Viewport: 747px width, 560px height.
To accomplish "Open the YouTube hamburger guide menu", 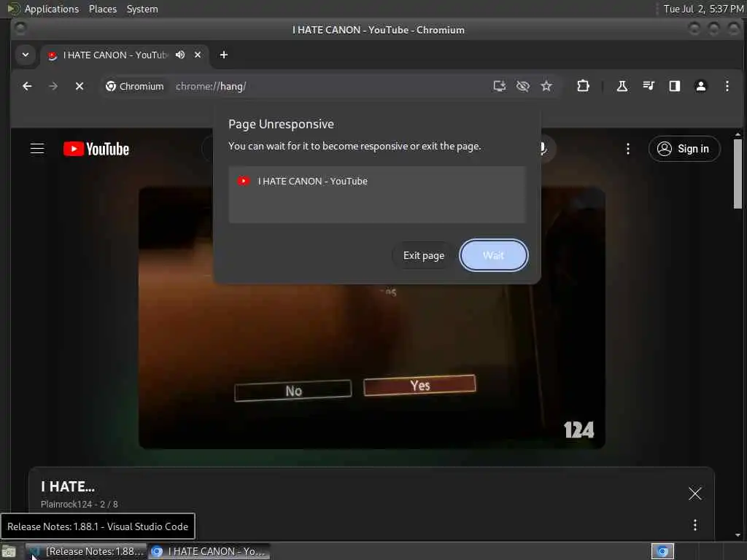I will tap(37, 149).
